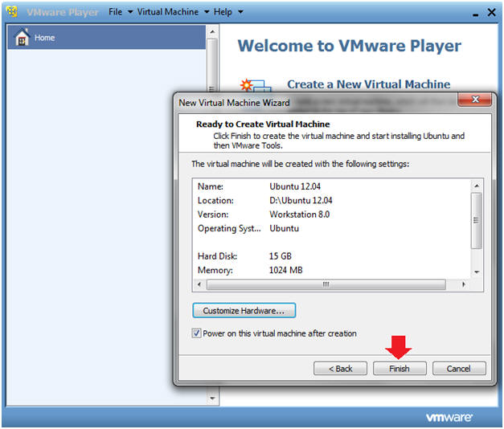Open Customize Hardware settings
The width and height of the screenshot is (504, 429).
(244, 311)
